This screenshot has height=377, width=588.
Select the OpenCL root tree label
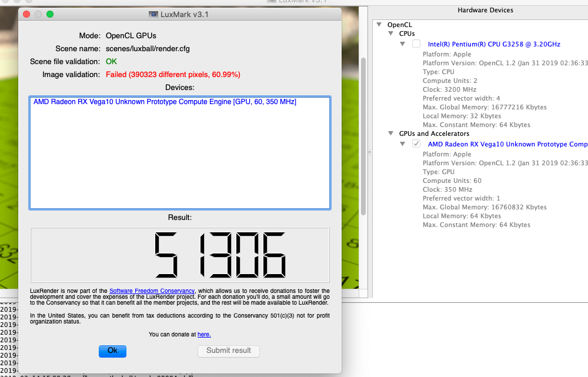coord(400,25)
